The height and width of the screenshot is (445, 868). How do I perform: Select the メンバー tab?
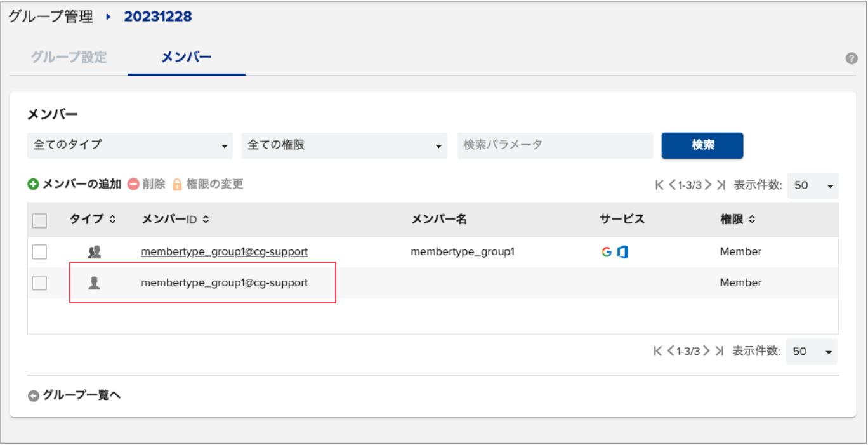pyautogui.click(x=186, y=57)
